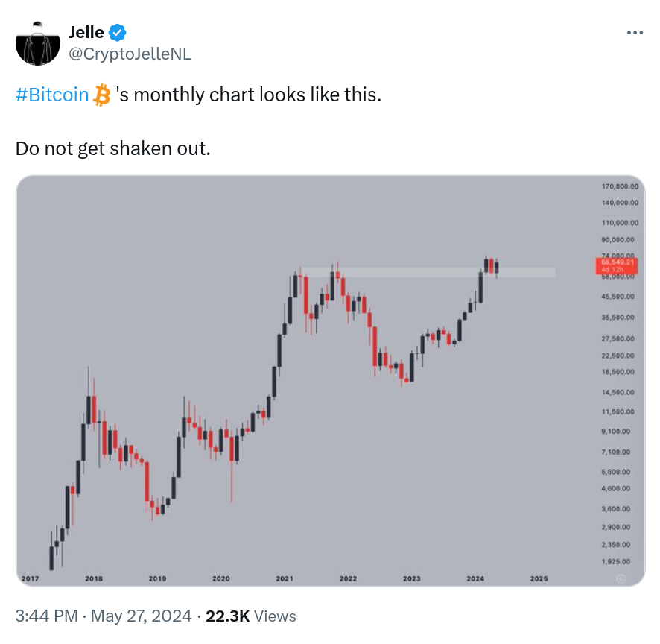Click the light gray resistance zone band
660x644 pixels.
coord(428,272)
